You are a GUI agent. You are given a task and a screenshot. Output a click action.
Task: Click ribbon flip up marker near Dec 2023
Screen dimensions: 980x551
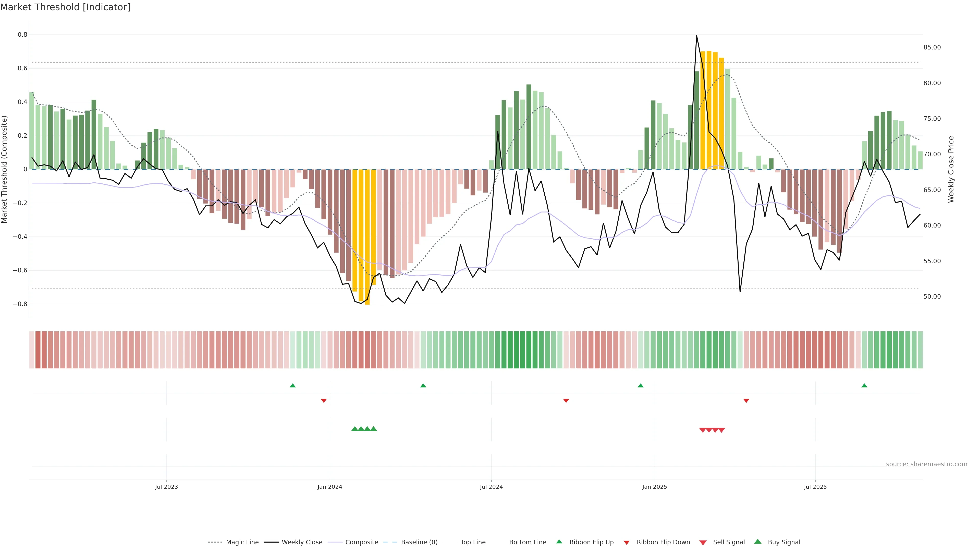coord(292,386)
